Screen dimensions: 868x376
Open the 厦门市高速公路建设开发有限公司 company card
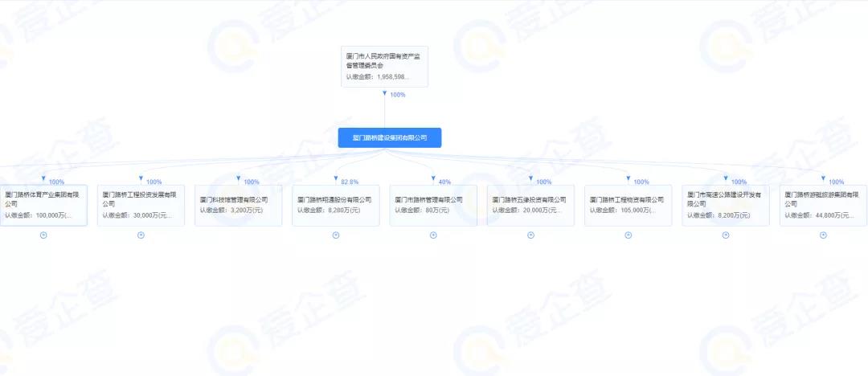tap(725, 206)
